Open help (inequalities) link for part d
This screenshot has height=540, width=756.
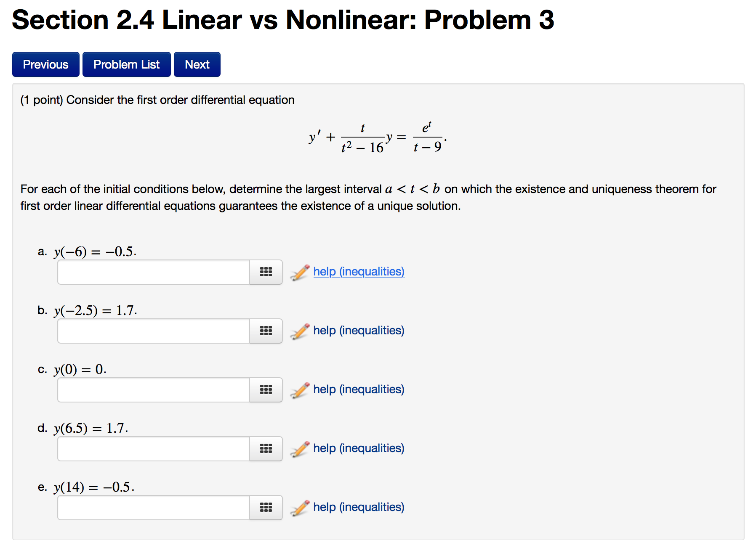point(359,448)
